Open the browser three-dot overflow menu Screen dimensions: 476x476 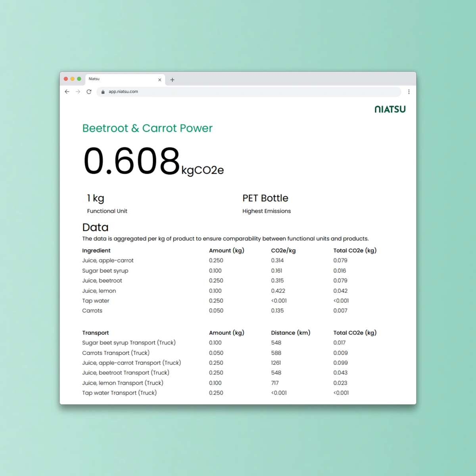[x=409, y=92]
